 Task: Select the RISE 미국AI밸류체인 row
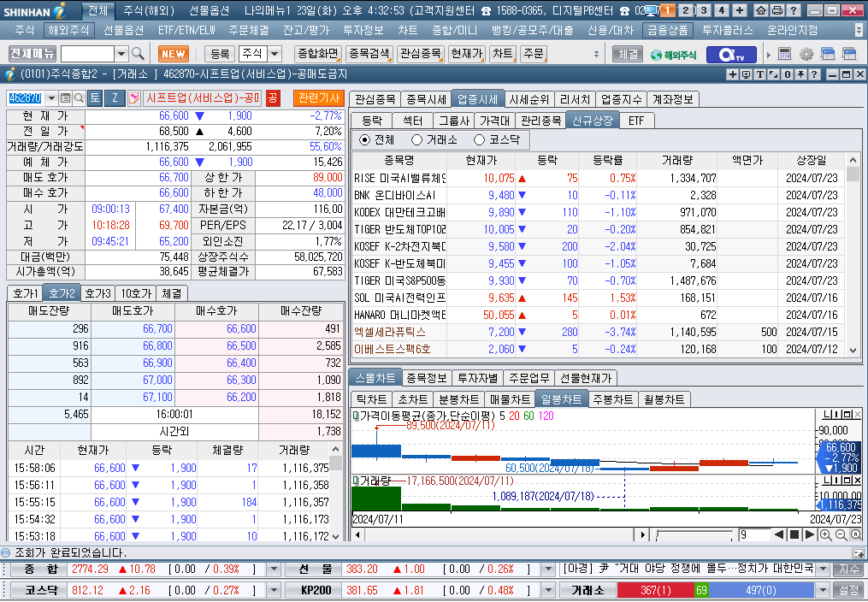pyautogui.click(x=599, y=178)
